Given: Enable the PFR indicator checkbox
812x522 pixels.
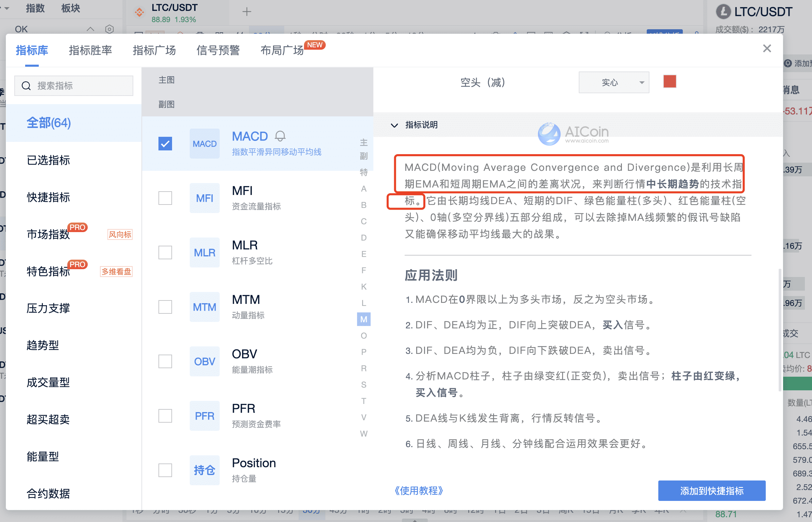Looking at the screenshot, I should [x=165, y=416].
